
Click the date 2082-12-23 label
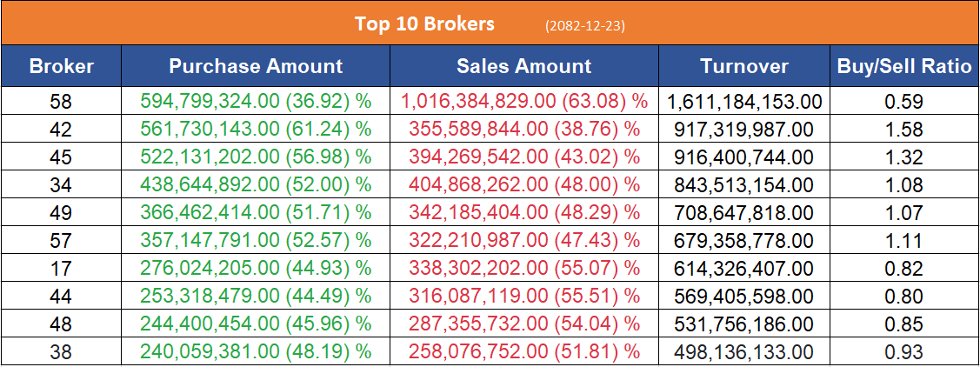pos(585,25)
